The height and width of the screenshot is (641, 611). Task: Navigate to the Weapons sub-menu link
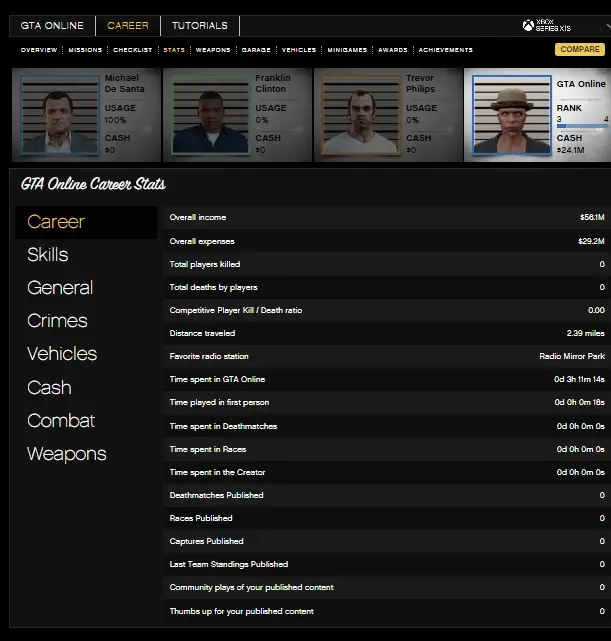(x=213, y=50)
